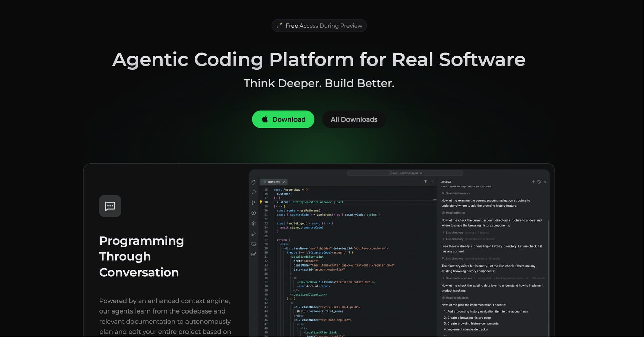Open the editor's more actions ellipsis menu
This screenshot has height=337, width=644.
click(431, 182)
